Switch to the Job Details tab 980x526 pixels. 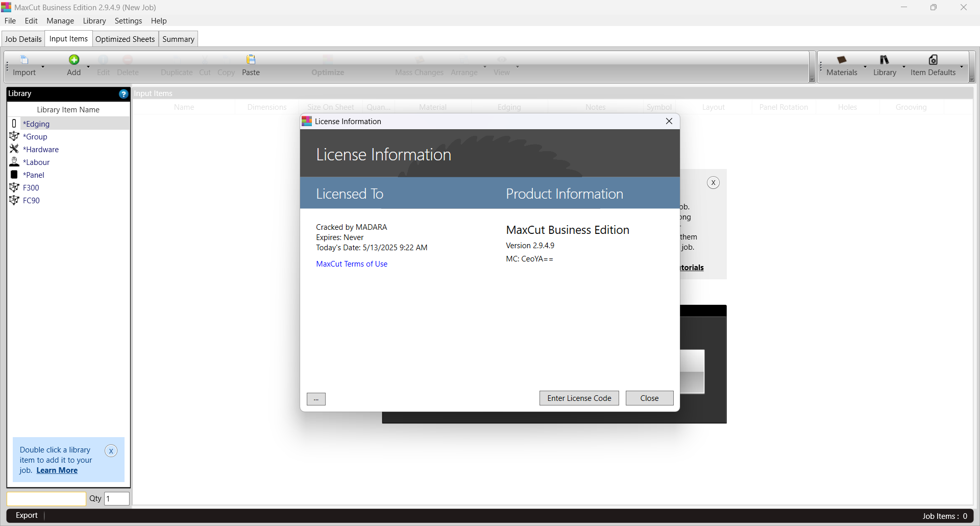[23, 39]
